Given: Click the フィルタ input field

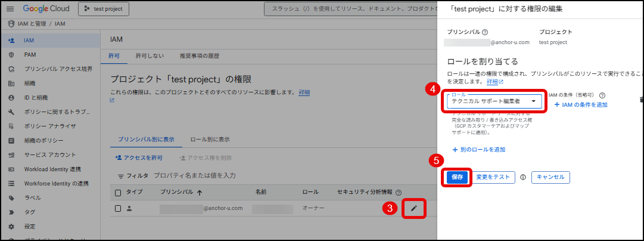Looking at the screenshot, I should tap(238, 175).
